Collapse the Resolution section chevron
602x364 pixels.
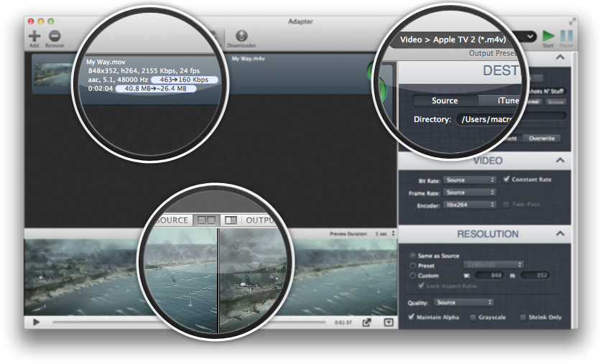[x=560, y=233]
